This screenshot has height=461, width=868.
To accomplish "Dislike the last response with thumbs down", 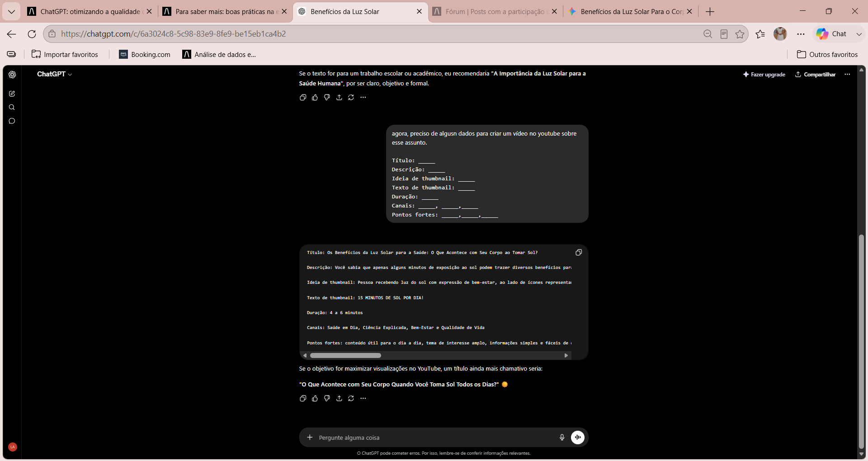I will (327, 398).
